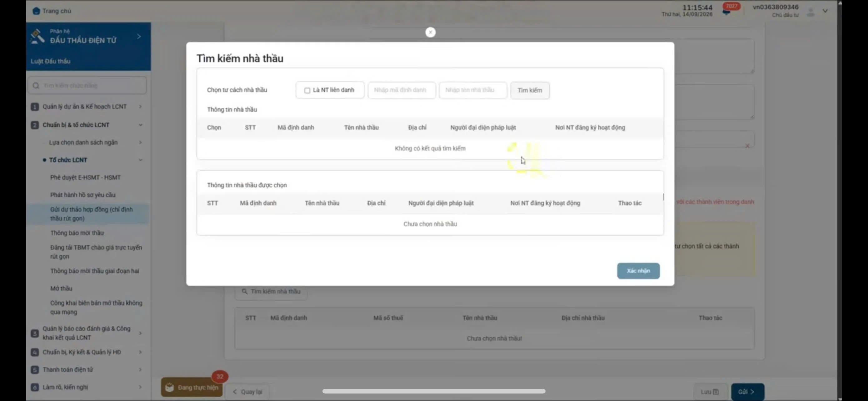Click the Lưu save button

point(710,392)
